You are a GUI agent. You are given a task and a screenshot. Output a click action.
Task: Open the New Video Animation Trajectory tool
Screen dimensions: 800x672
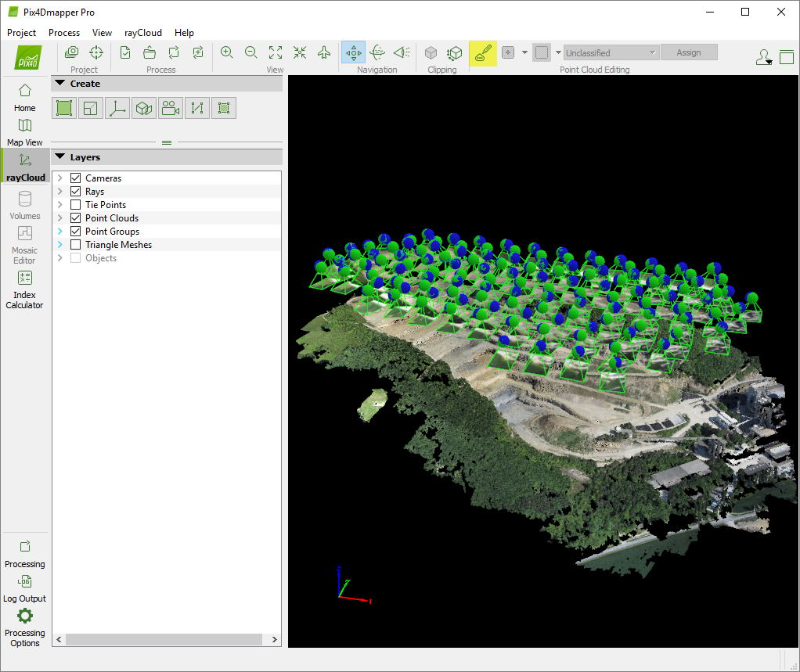(x=170, y=107)
